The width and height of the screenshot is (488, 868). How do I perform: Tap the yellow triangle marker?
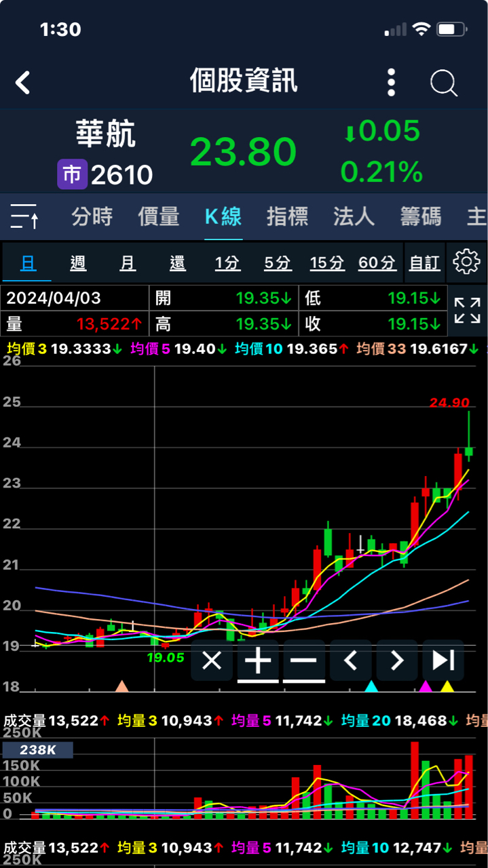(x=447, y=686)
